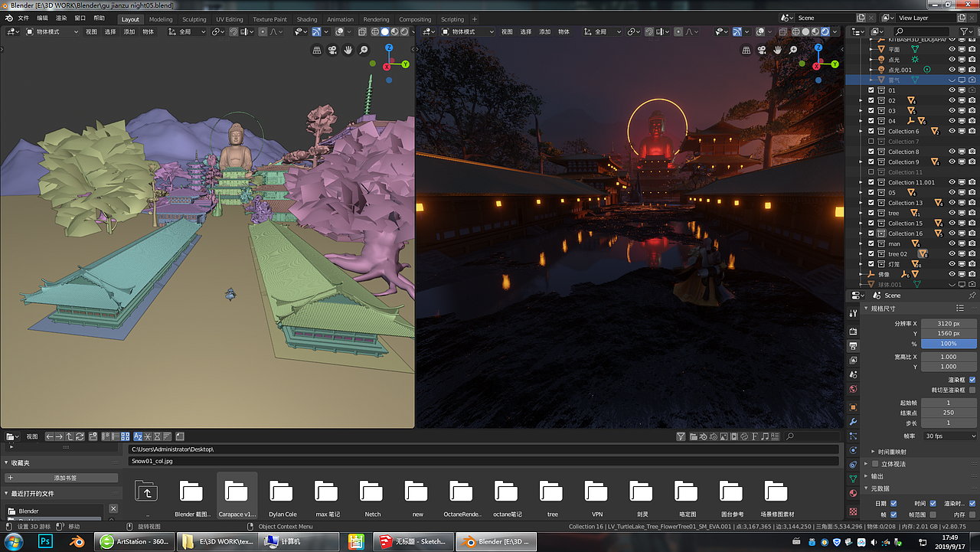The width and height of the screenshot is (980, 552).
Task: Open the 文件 menu
Action: click(23, 18)
